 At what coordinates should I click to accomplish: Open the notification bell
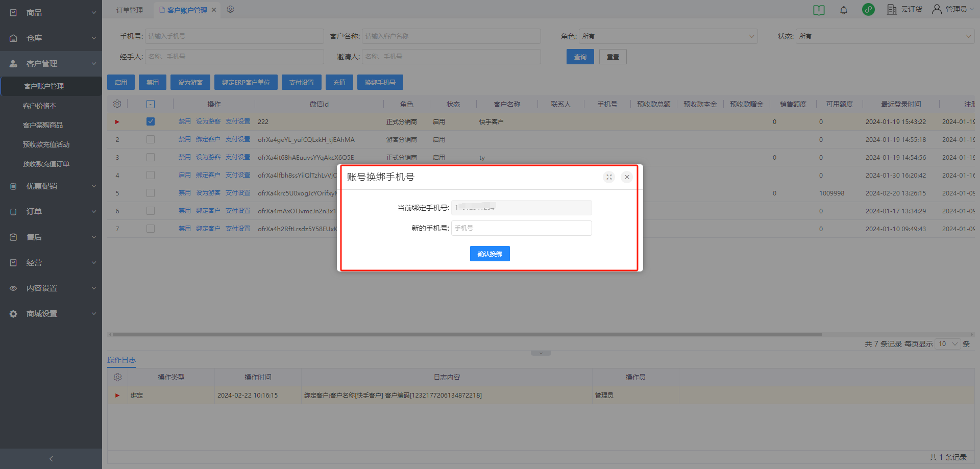tap(844, 10)
